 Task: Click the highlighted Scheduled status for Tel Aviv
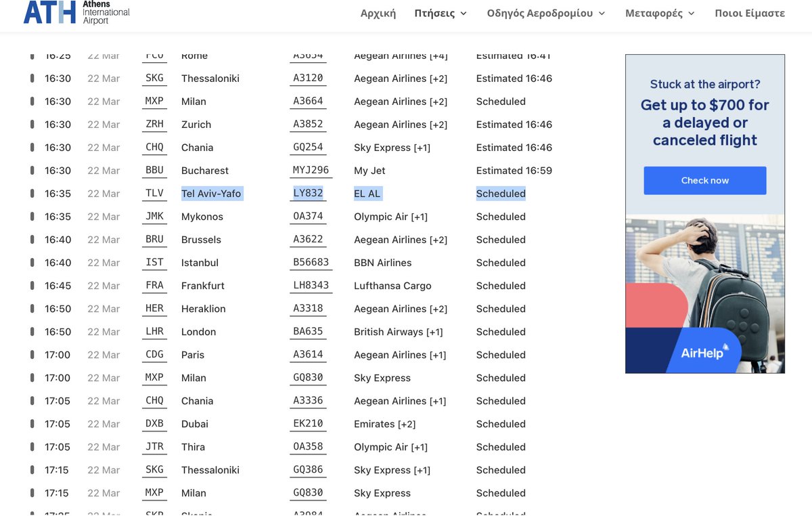501,194
